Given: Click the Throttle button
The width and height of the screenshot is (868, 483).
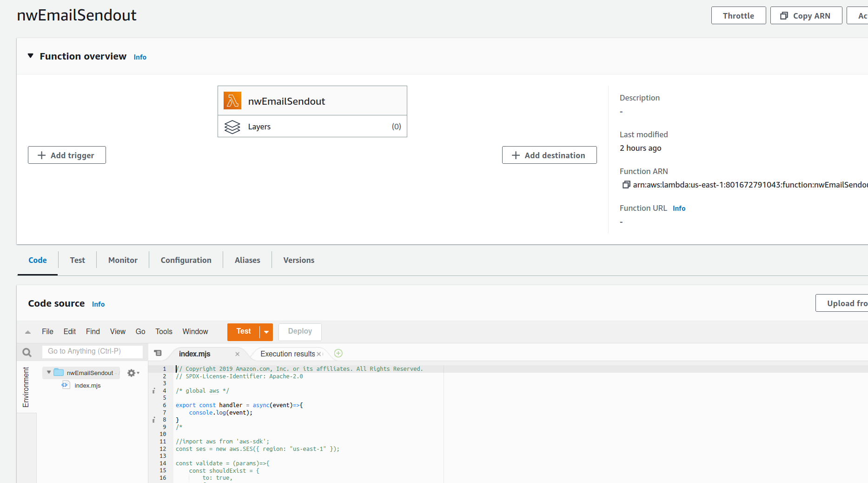Looking at the screenshot, I should pyautogui.click(x=738, y=15).
